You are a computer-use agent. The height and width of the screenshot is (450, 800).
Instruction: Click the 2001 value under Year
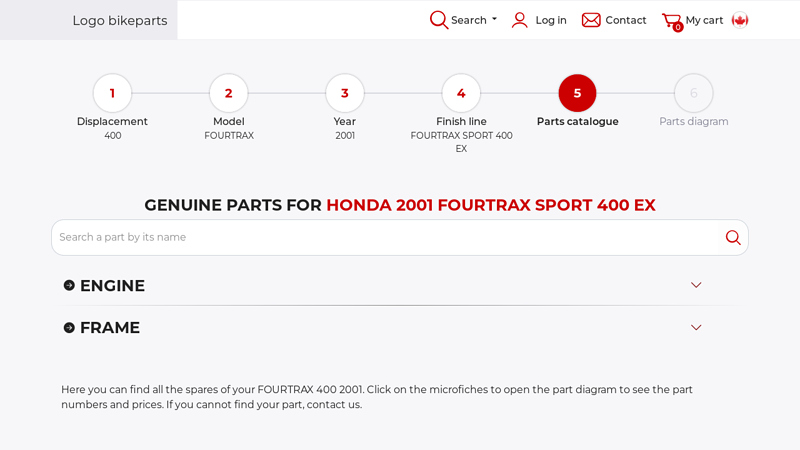point(345,136)
